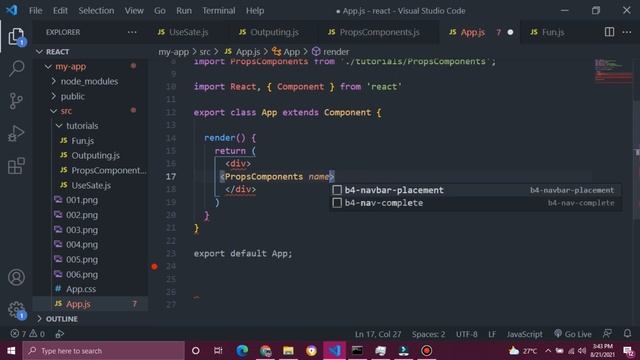Screen dimensions: 640x360
Task: Click the editor minimap
Action: (613, 70)
